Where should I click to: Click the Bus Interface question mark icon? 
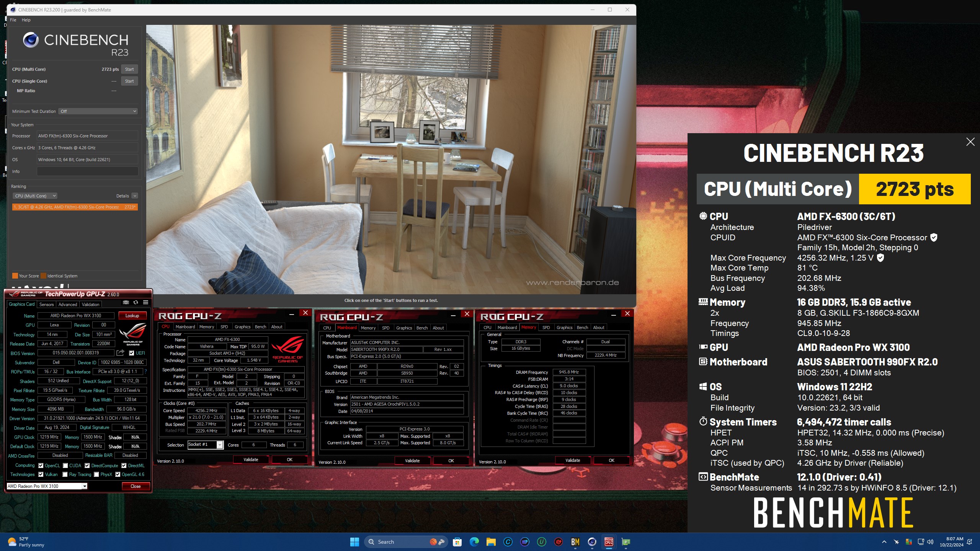(145, 372)
